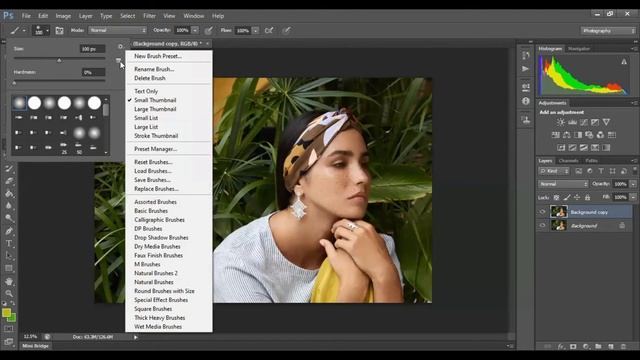Click the Quick Mask mode icon
This screenshot has width=640, height=360.
[9, 329]
